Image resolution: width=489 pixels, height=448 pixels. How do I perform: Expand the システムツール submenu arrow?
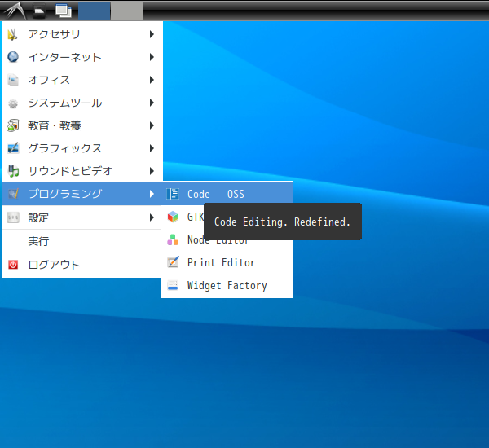pyautogui.click(x=152, y=103)
